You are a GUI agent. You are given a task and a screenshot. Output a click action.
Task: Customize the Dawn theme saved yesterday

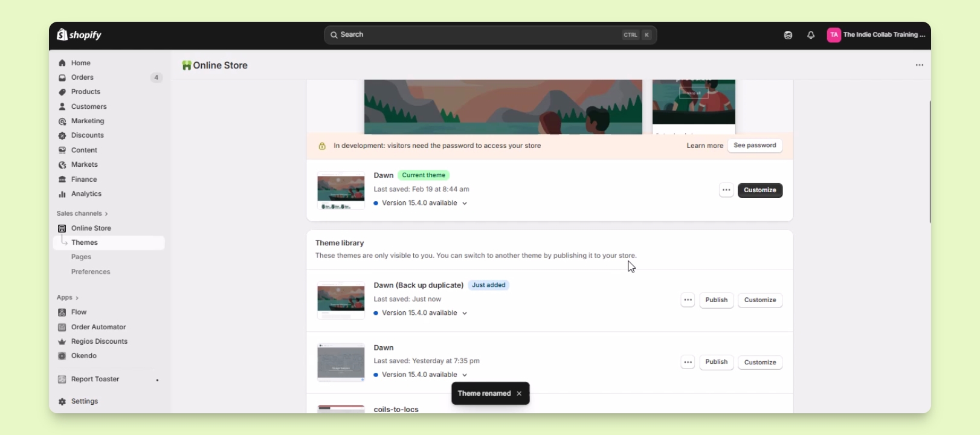(760, 362)
